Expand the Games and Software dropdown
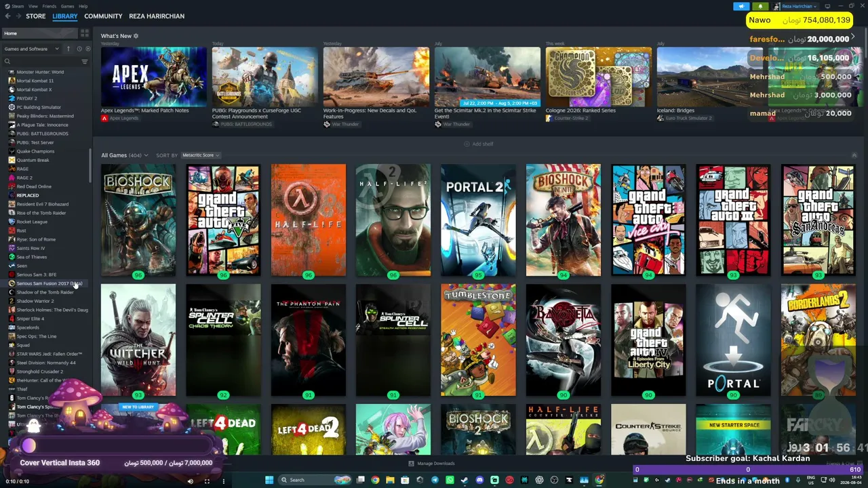Image resolution: width=868 pixels, height=488 pixels. (32, 49)
